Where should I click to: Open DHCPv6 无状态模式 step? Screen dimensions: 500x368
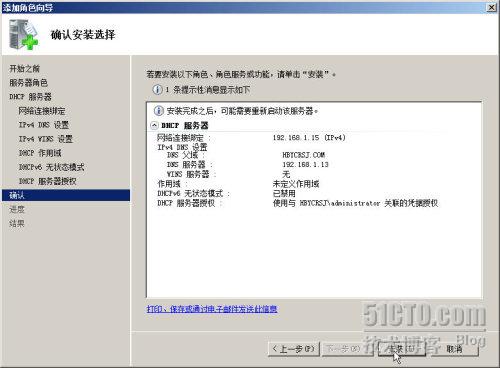[x=52, y=167]
